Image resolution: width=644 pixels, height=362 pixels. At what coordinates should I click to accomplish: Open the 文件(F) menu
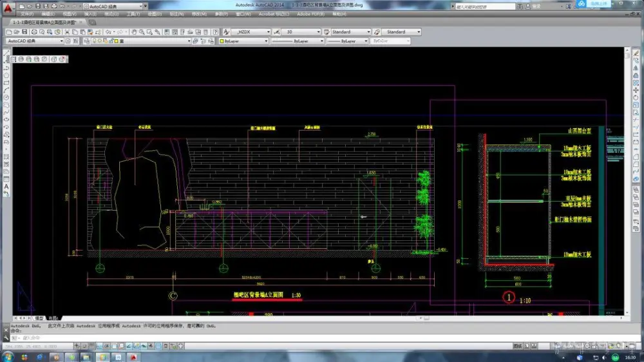tap(26, 14)
